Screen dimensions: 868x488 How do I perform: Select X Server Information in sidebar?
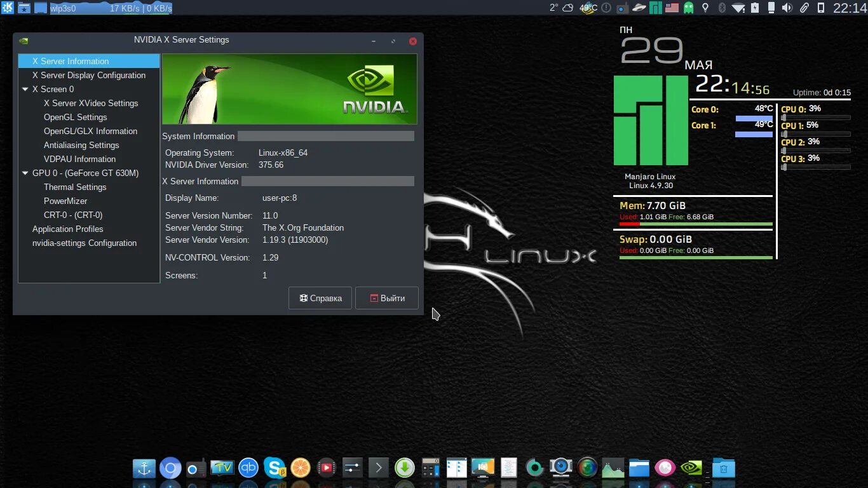[x=89, y=61]
